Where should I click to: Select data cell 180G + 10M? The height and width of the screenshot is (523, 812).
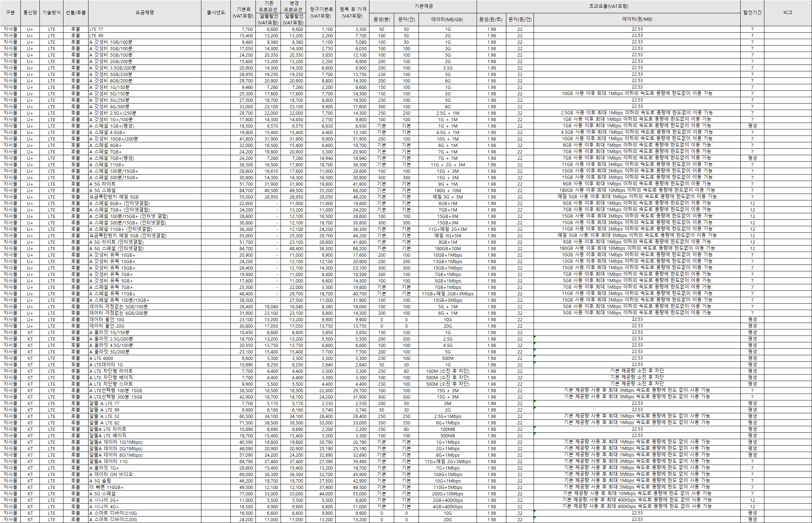coord(448,191)
